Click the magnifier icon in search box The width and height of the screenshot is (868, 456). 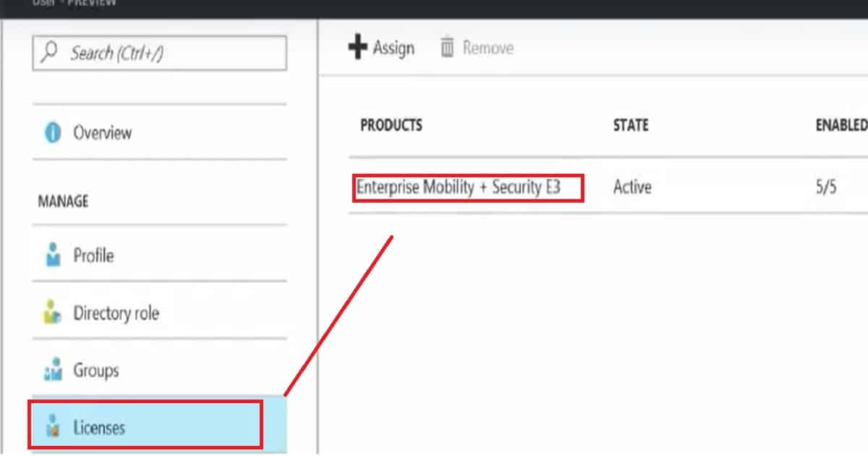click(x=51, y=53)
